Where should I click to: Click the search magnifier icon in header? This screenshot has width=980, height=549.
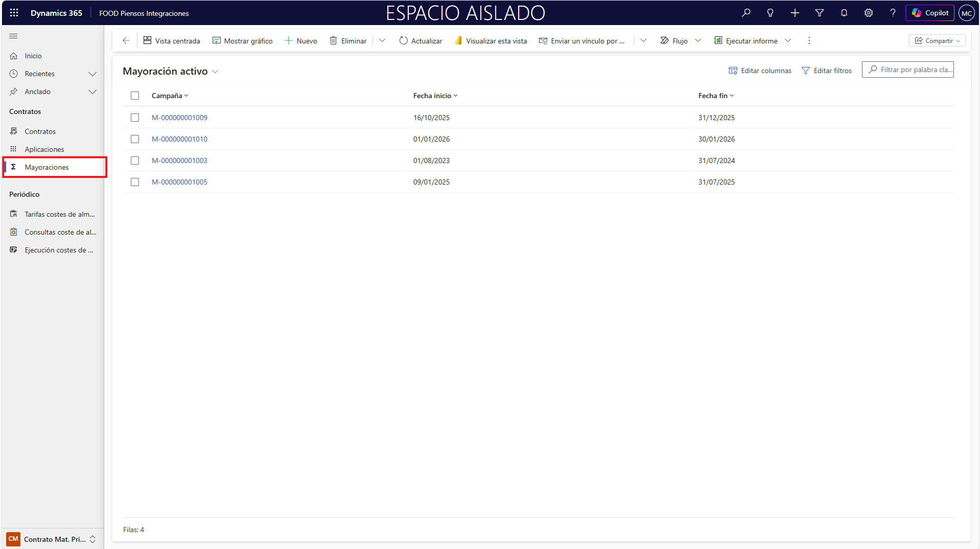click(746, 13)
